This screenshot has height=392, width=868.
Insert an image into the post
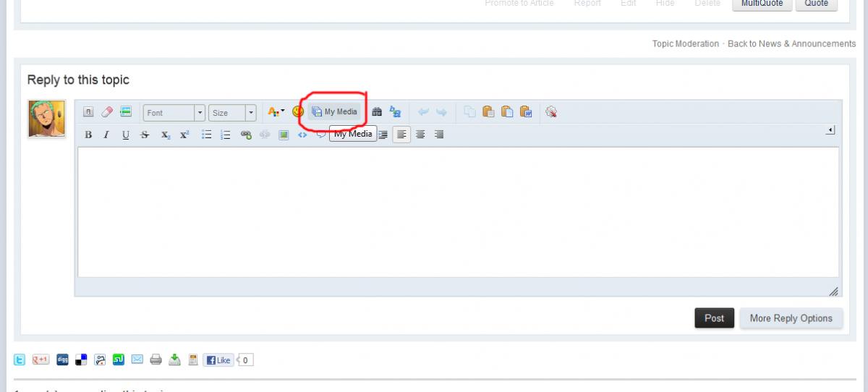(284, 135)
